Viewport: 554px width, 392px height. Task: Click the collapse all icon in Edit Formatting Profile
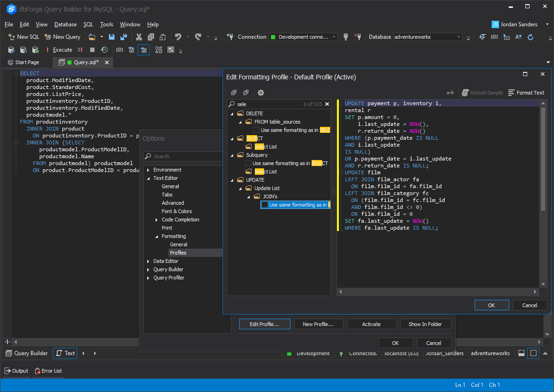tap(246, 93)
